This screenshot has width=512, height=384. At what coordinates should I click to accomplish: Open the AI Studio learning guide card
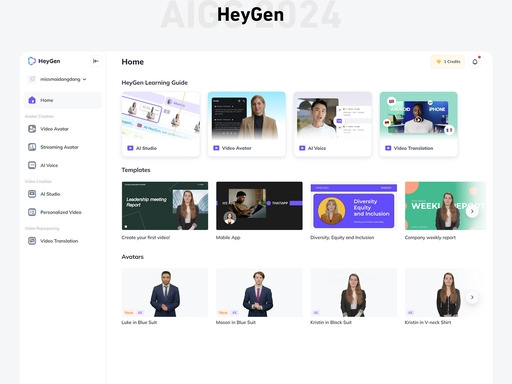coord(161,124)
